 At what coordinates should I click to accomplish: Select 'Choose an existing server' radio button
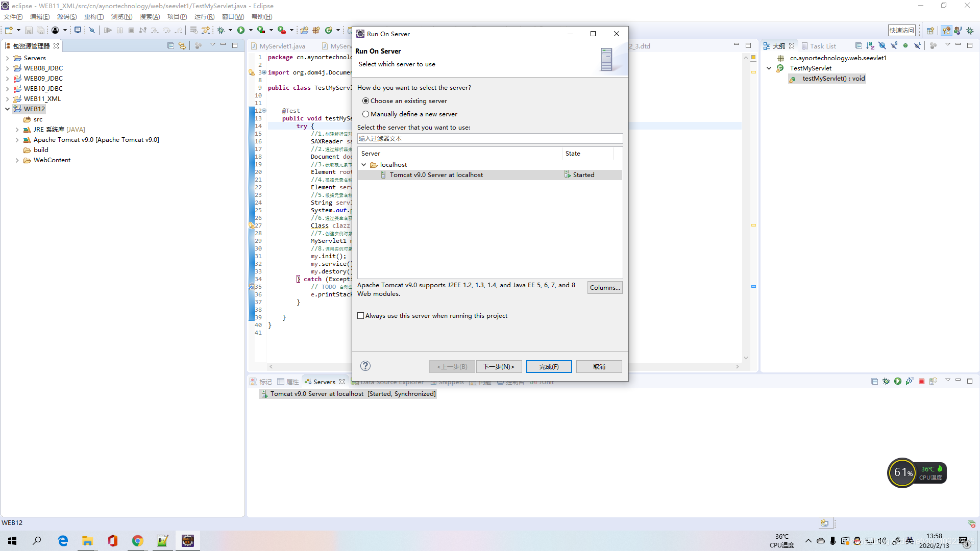[365, 101]
